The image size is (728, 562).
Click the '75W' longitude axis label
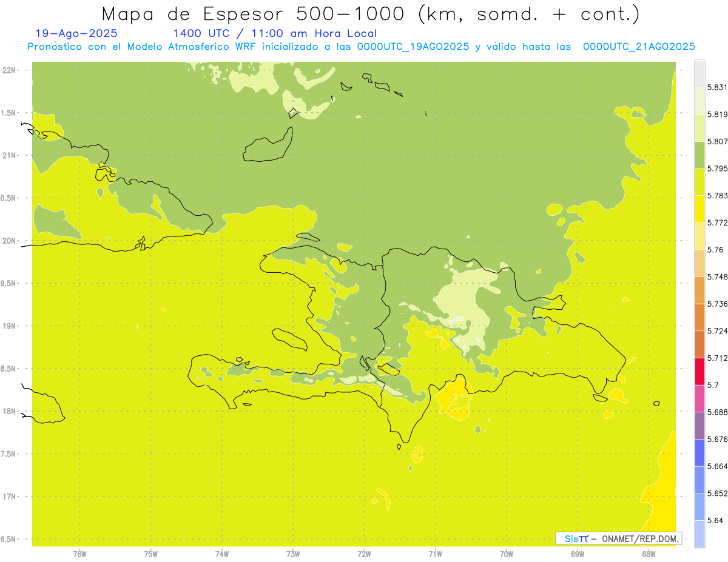151,554
